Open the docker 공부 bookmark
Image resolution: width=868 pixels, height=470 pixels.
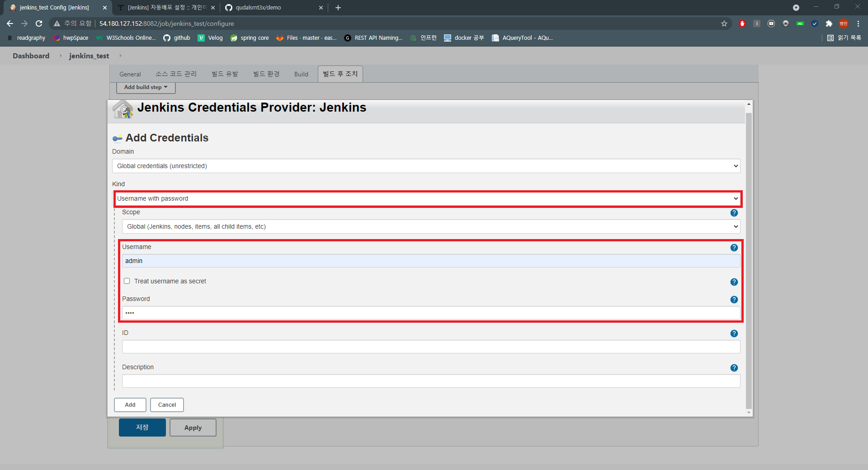click(x=464, y=38)
